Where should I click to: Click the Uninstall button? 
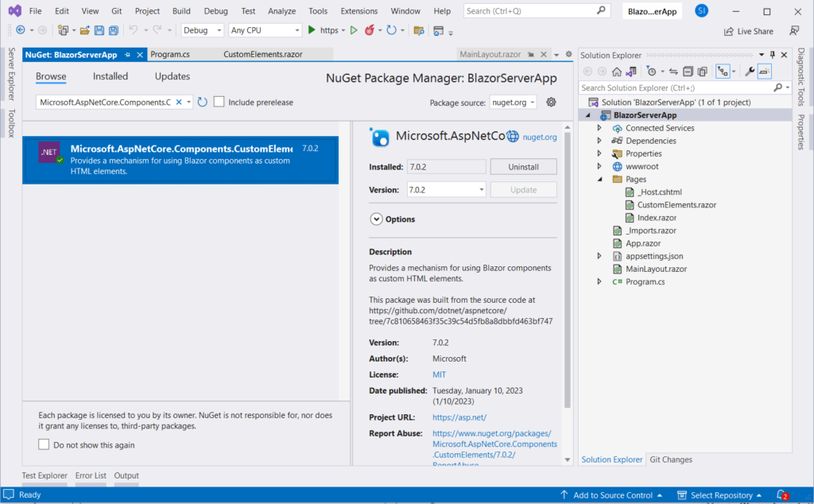(x=523, y=166)
